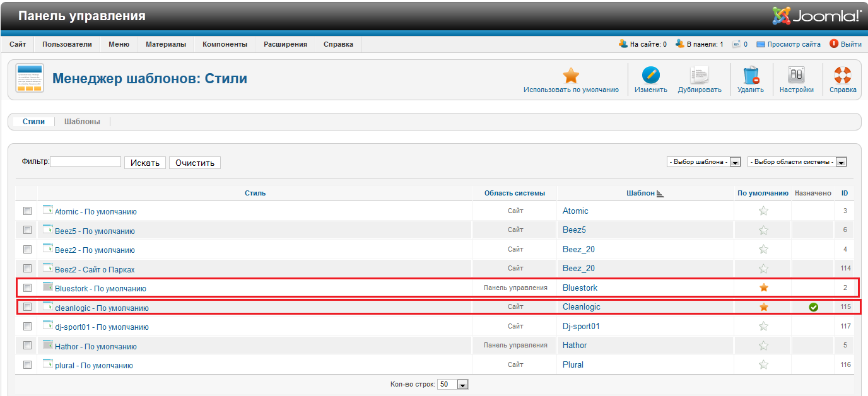This screenshot has height=396, width=868.
Task: Open the 'Материалы' menu
Action: coord(166,44)
